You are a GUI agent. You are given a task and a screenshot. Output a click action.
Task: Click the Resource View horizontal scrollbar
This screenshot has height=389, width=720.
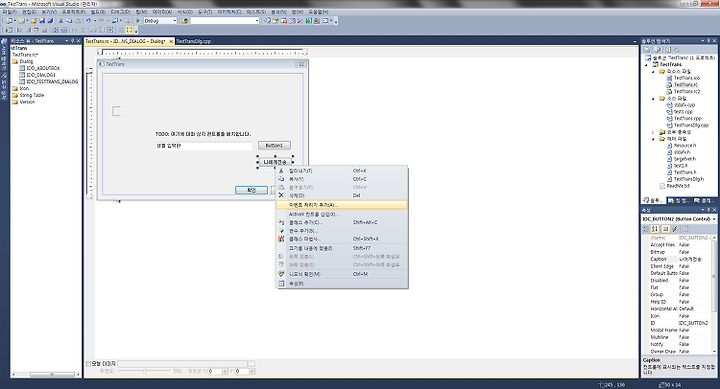[45, 374]
